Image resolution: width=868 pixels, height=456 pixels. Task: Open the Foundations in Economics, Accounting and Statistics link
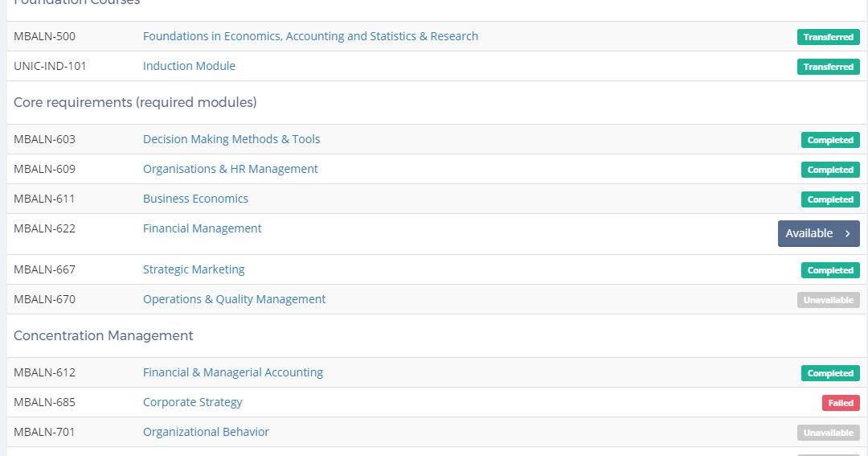point(310,36)
